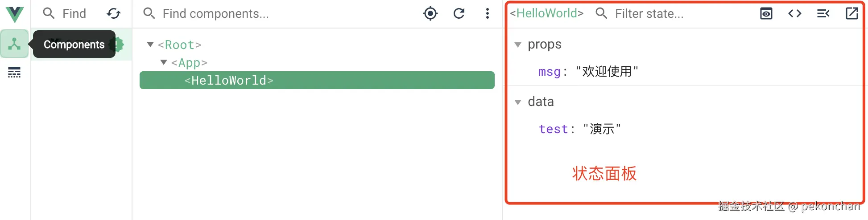This screenshot has width=868, height=220.
Task: Collapse the data section
Action: pyautogui.click(x=518, y=102)
